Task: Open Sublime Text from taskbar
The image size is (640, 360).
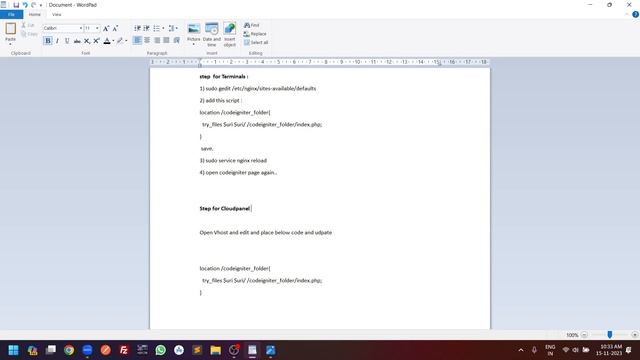Action: tap(197, 350)
